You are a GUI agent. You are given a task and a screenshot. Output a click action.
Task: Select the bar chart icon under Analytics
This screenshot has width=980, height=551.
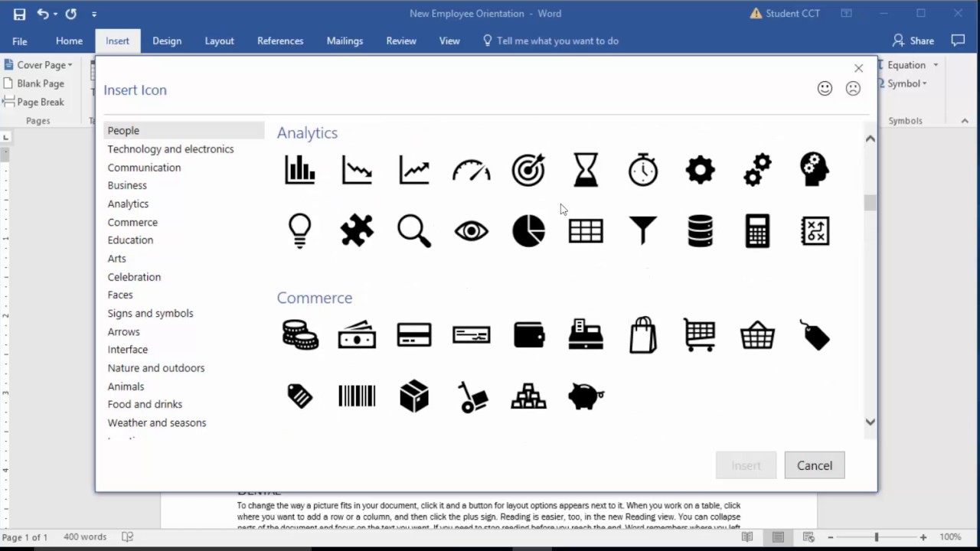pyautogui.click(x=299, y=170)
